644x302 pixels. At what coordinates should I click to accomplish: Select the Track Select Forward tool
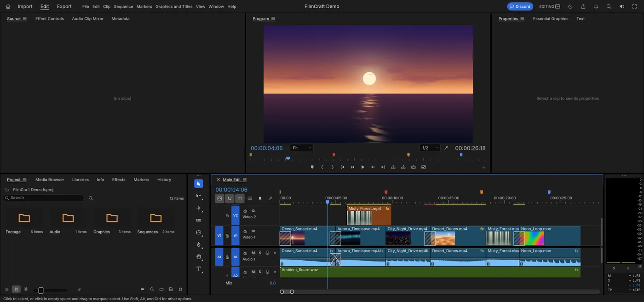coord(199,196)
